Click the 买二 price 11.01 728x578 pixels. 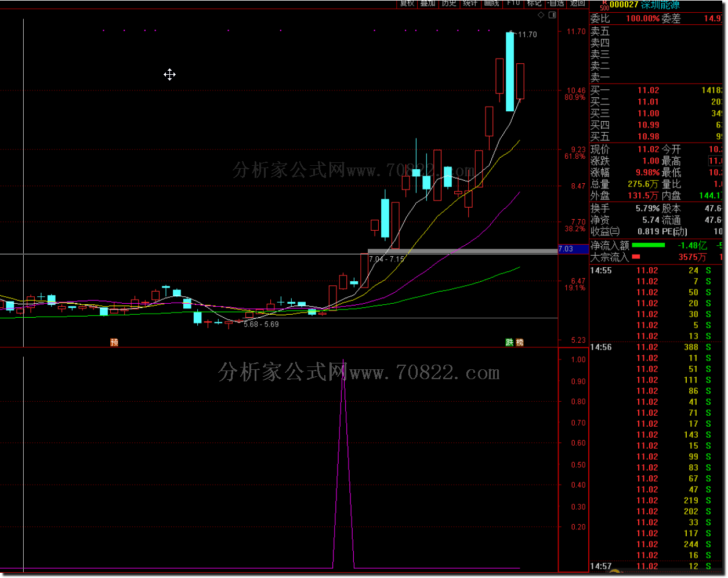click(x=648, y=102)
